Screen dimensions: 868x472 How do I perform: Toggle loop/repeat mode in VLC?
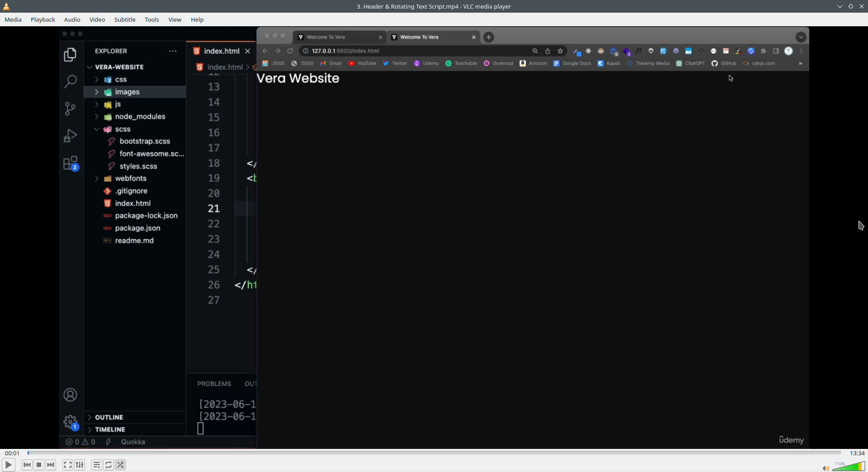pos(108,465)
